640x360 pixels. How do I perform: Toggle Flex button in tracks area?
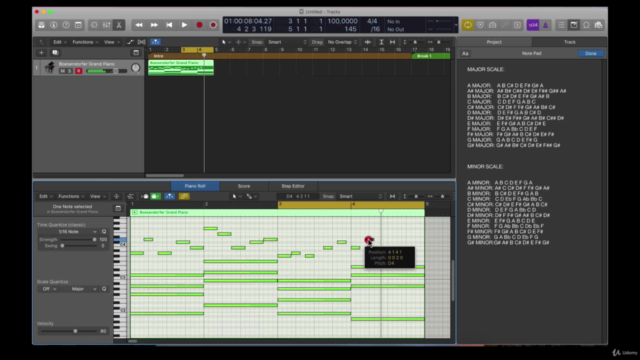(142, 42)
